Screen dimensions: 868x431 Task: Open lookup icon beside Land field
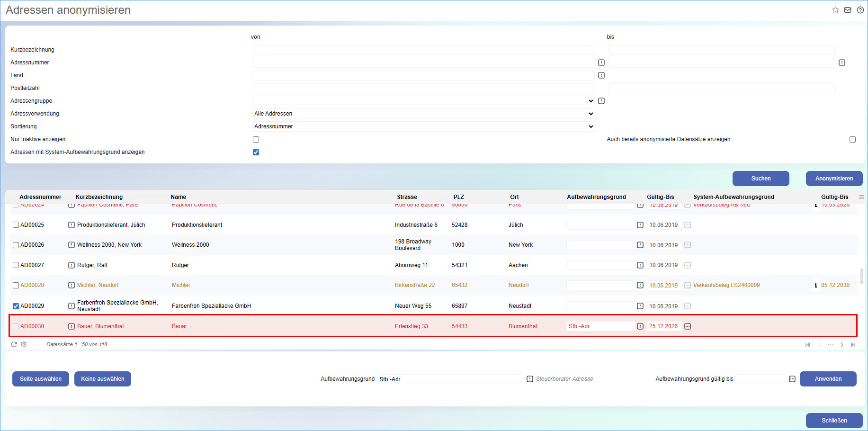coord(601,75)
